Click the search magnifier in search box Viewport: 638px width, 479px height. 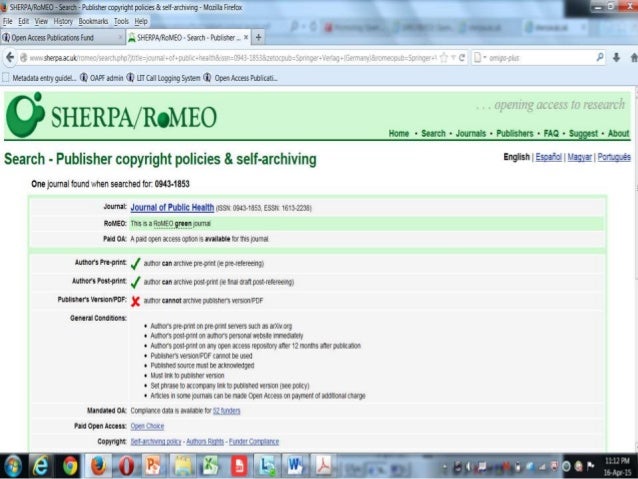(x=600, y=57)
